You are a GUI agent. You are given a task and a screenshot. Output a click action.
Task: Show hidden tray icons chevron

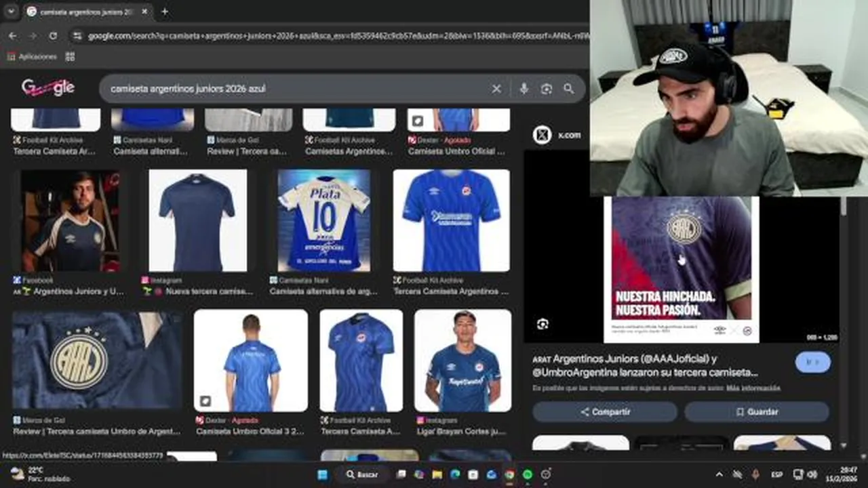point(719,474)
